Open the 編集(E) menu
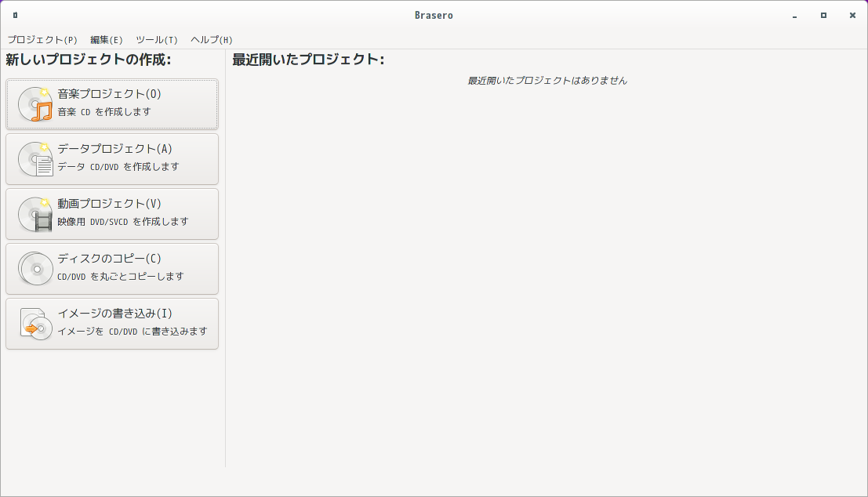868x497 pixels. coord(107,40)
